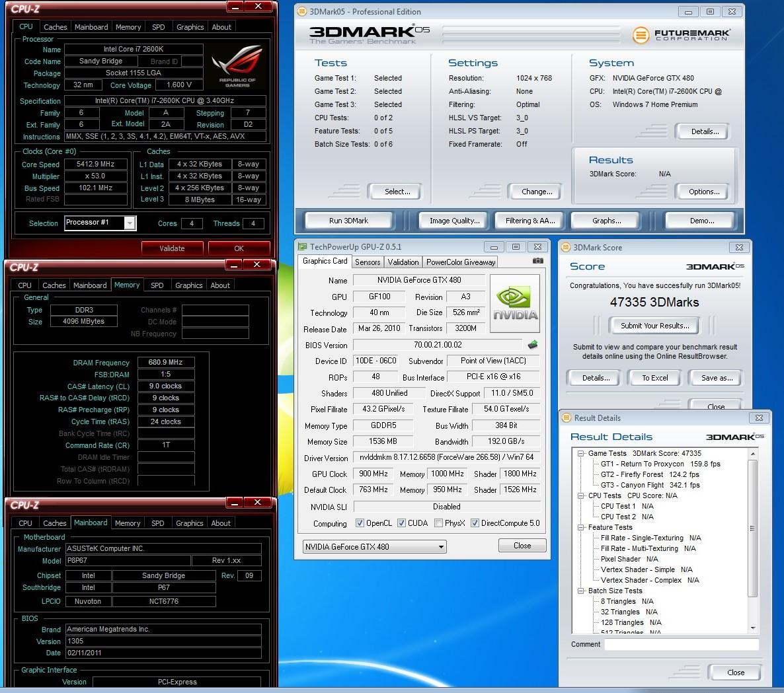The height and width of the screenshot is (693, 784).
Task: Click the Futuremark Corporation logo
Action: [x=680, y=34]
